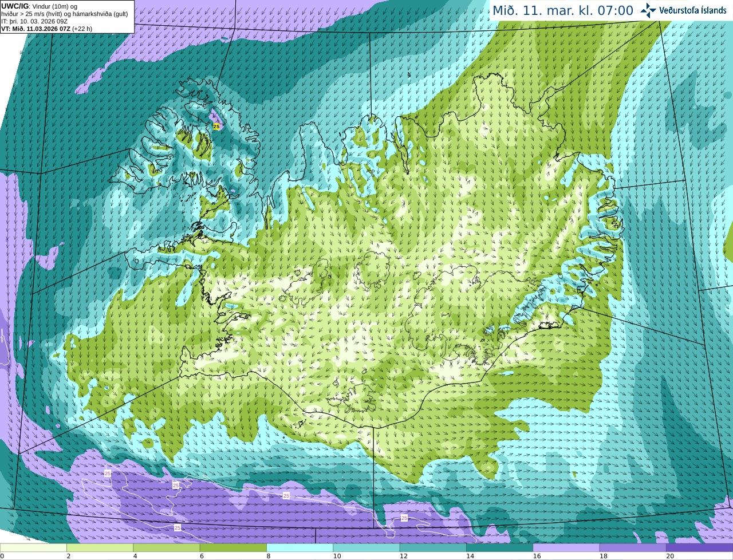Pick the 14–16 m/s dark teal swatch

[x=499, y=547]
